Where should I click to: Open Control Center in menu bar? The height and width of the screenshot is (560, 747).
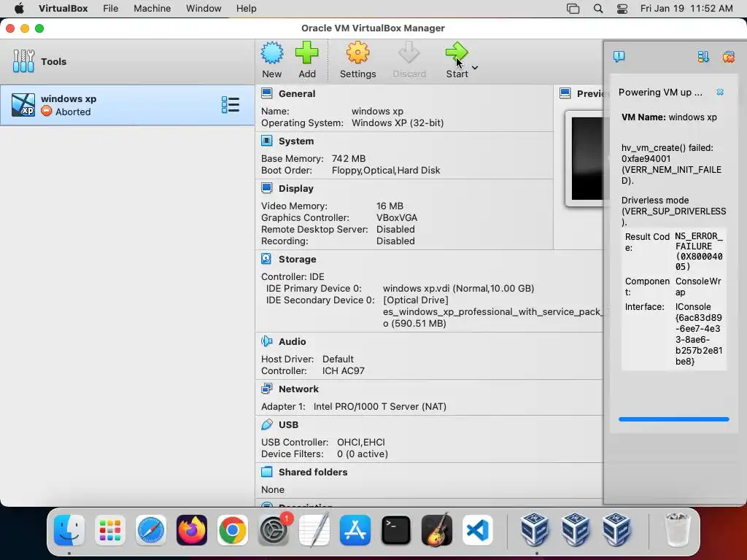point(622,9)
